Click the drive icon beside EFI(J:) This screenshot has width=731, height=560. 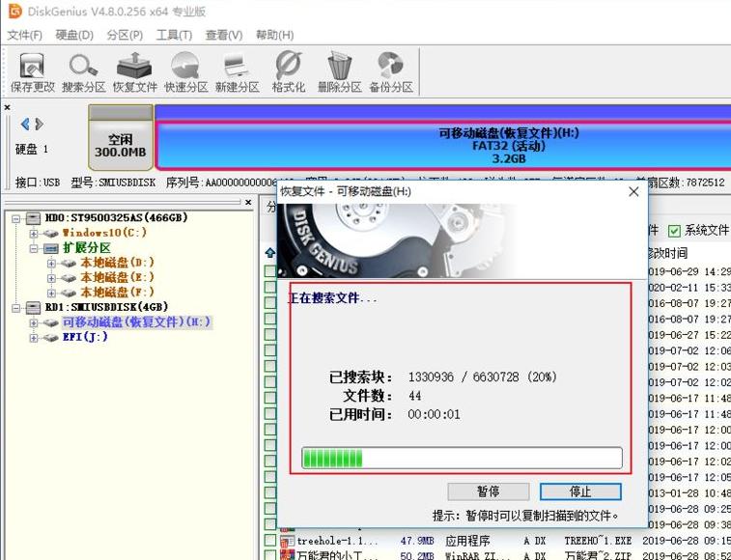[x=50, y=338]
